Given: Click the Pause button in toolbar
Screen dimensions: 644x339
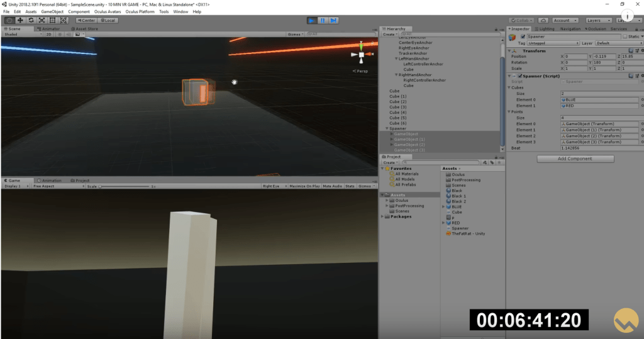Looking at the screenshot, I should click(x=323, y=20).
